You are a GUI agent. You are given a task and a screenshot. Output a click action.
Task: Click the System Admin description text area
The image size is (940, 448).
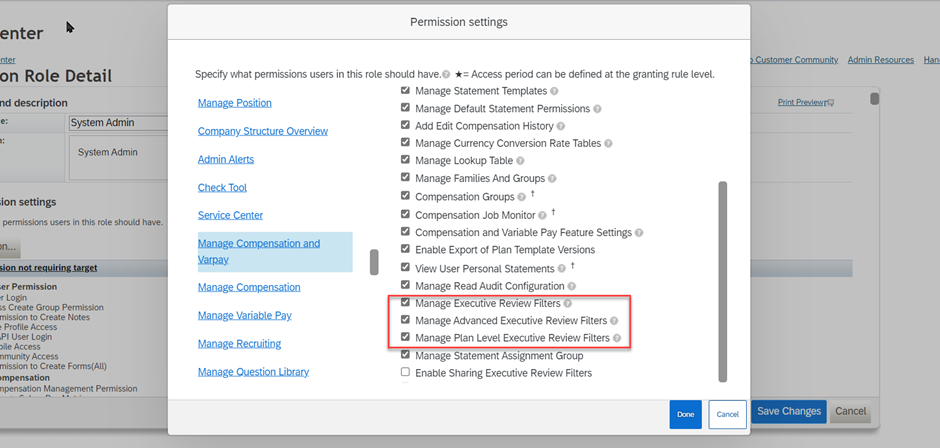(119, 157)
